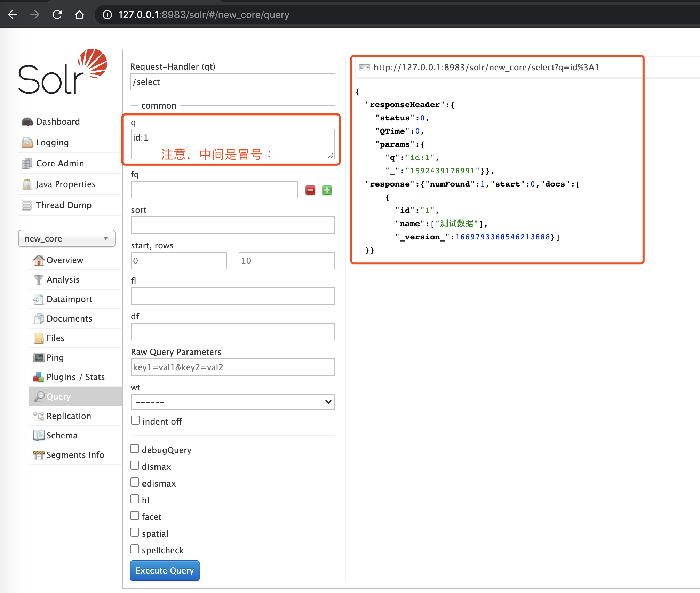Open the wt response format dropdown
Screen dimensions: 700x593
click(232, 402)
